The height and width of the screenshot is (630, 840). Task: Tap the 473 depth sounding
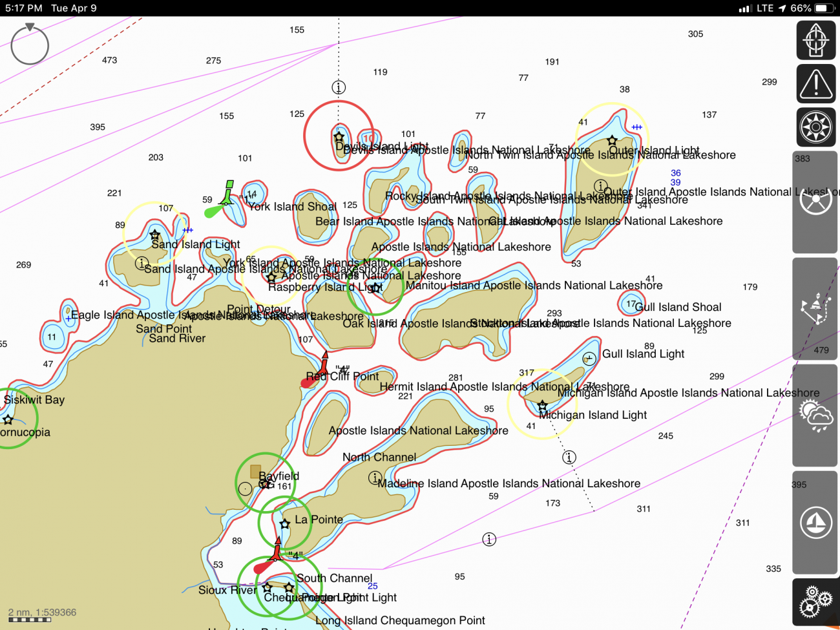(x=109, y=60)
